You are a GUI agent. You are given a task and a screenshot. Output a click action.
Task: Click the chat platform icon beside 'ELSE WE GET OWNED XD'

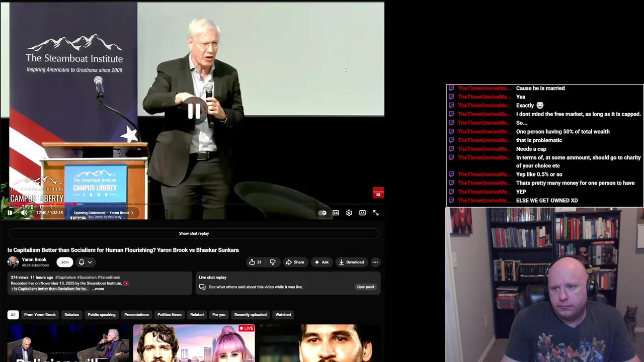[x=451, y=201]
